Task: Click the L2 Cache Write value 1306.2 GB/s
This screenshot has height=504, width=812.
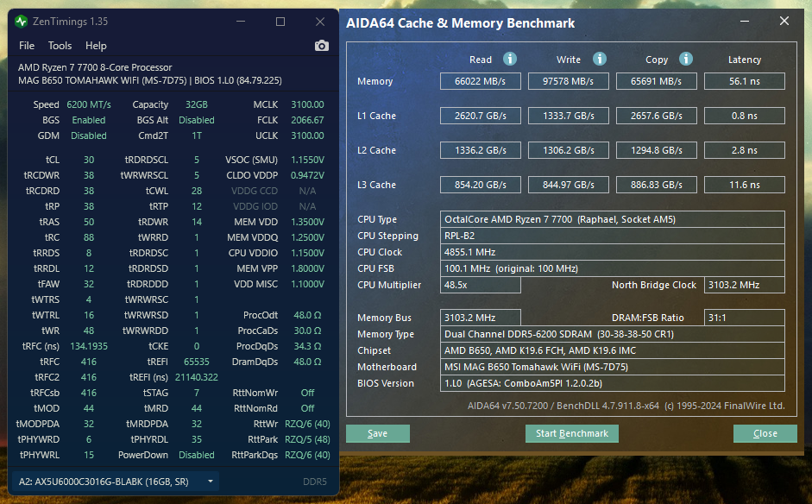Action: pos(569,150)
